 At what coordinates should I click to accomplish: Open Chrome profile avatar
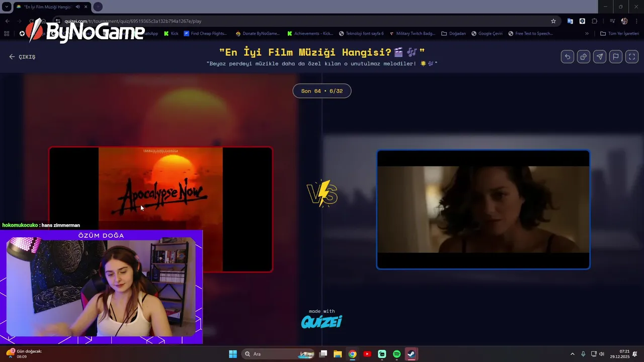pyautogui.click(x=624, y=21)
